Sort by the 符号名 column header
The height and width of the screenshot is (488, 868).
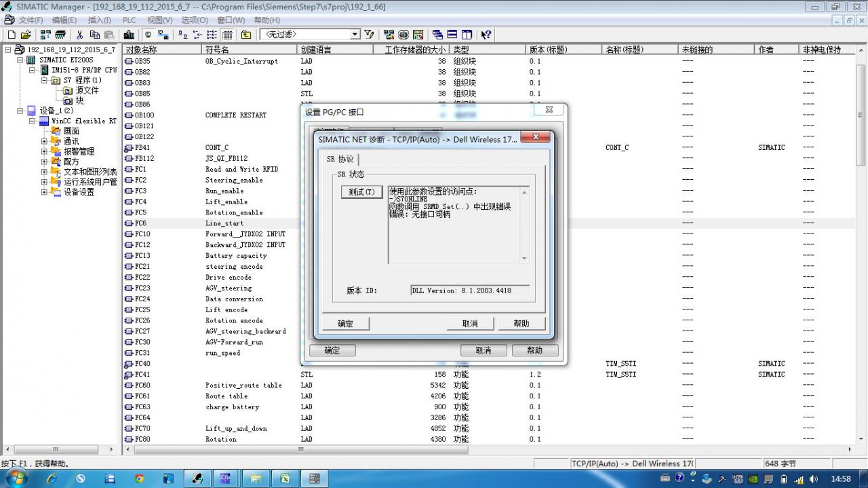click(x=250, y=50)
